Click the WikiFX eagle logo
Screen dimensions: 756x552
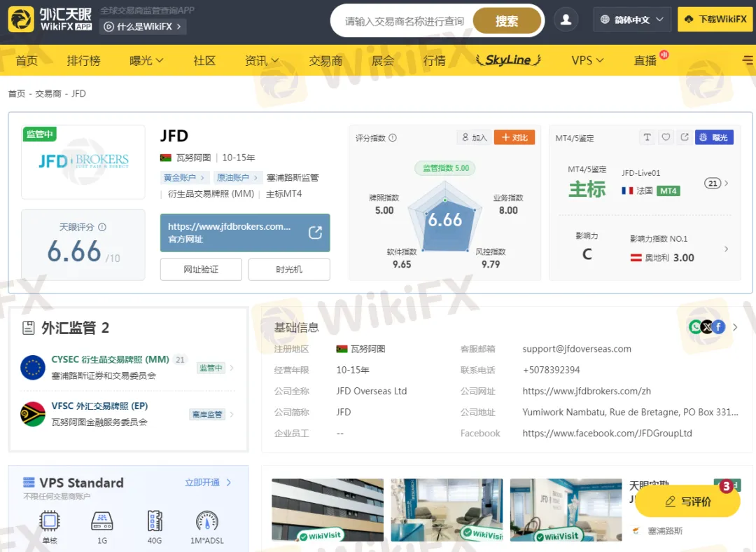21,20
